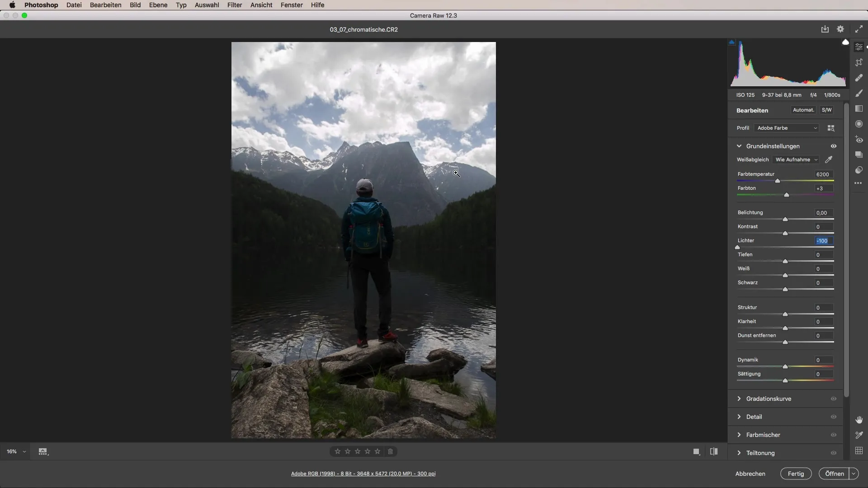Expand the Farbmischer section

pyautogui.click(x=739, y=435)
